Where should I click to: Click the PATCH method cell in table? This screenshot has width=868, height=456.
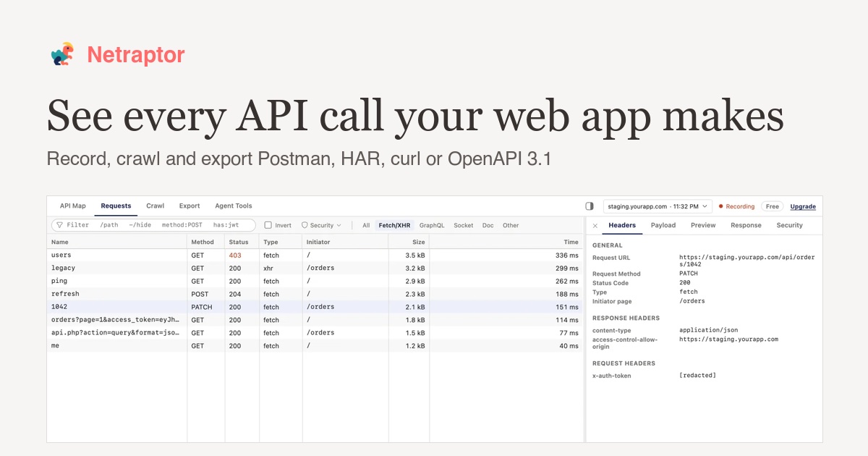tap(201, 307)
